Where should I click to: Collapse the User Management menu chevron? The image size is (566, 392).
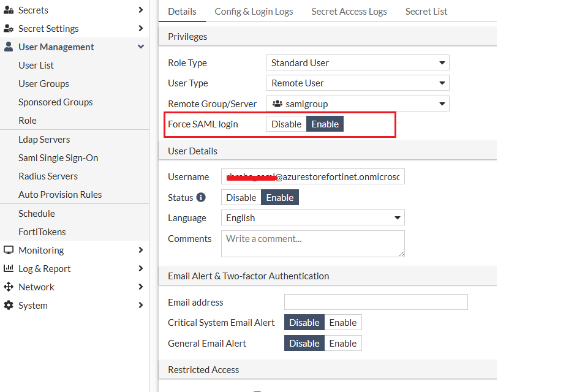(141, 47)
